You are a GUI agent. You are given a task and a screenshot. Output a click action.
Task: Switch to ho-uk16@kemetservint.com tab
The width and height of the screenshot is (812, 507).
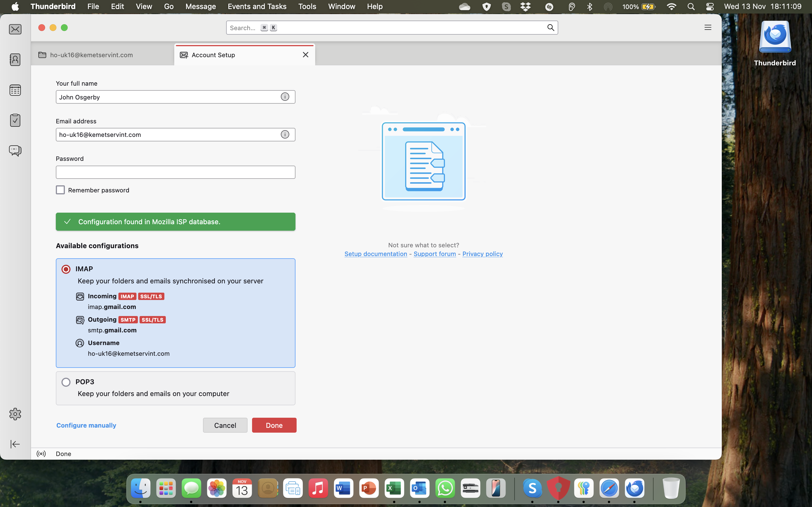tap(91, 55)
